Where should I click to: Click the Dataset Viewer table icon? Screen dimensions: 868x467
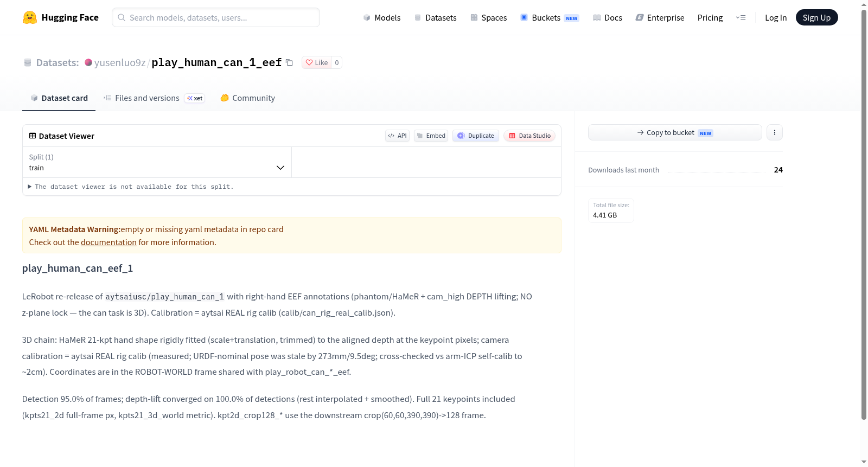click(33, 136)
